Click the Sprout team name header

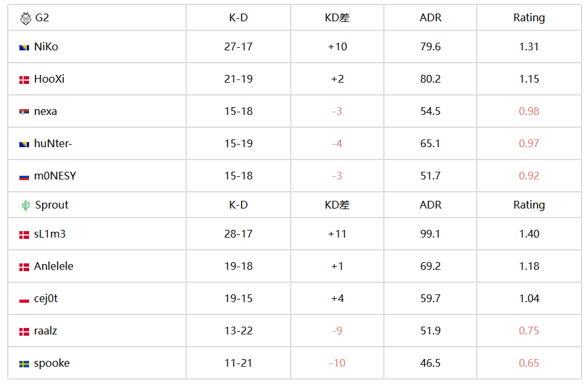point(52,205)
